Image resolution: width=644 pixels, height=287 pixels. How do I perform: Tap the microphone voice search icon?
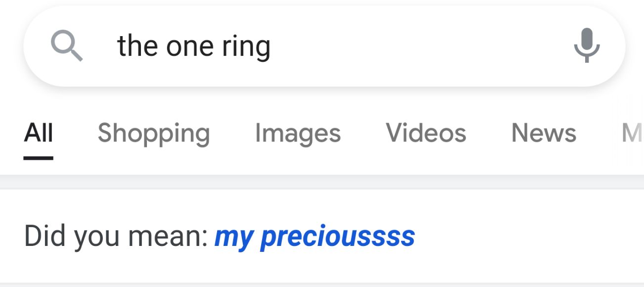[586, 46]
